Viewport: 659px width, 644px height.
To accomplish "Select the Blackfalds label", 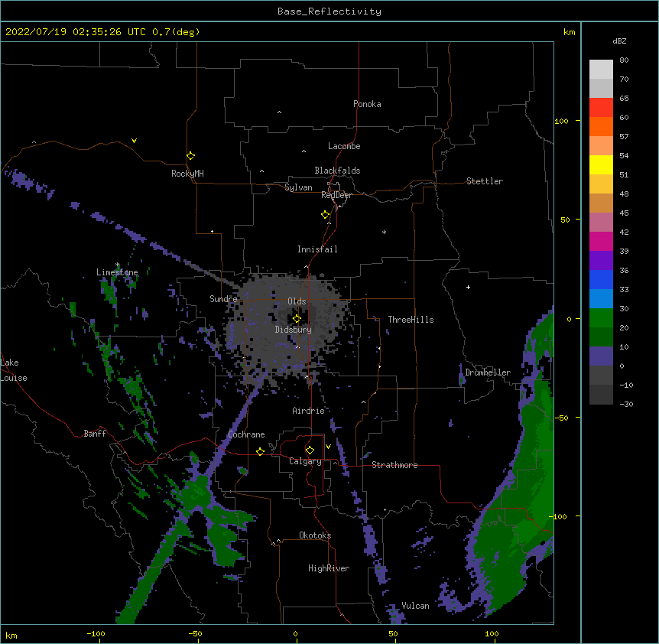I will point(337,171).
